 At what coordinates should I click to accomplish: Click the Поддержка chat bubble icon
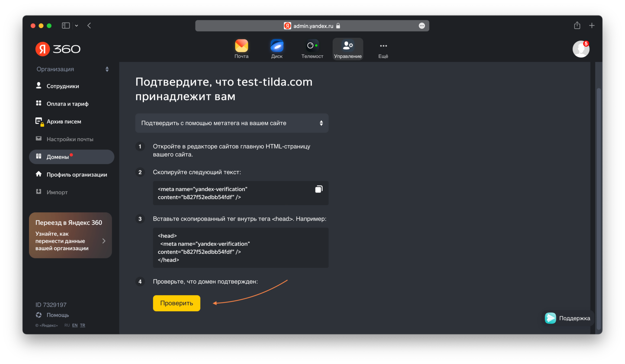pos(551,318)
